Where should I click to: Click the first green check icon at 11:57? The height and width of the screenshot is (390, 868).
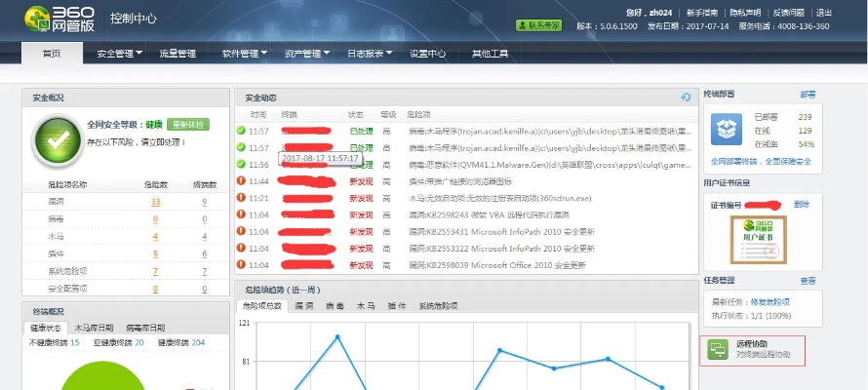[241, 130]
